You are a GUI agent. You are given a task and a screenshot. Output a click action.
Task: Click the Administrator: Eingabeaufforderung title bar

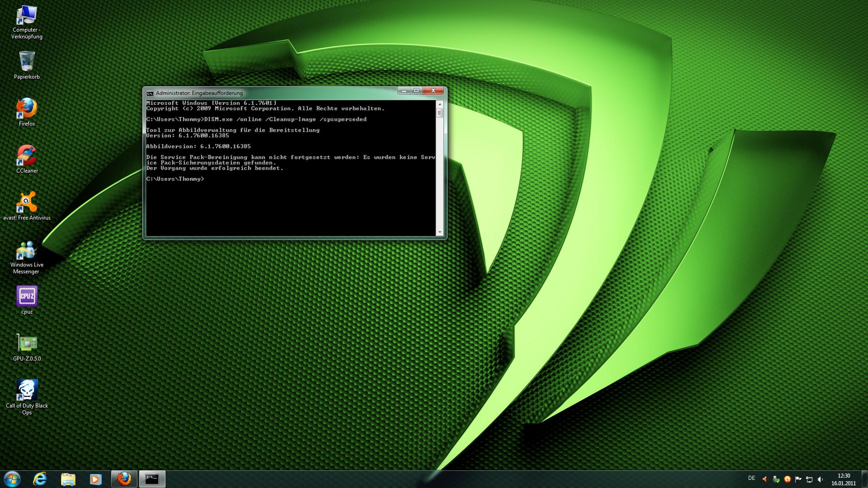coord(271,93)
